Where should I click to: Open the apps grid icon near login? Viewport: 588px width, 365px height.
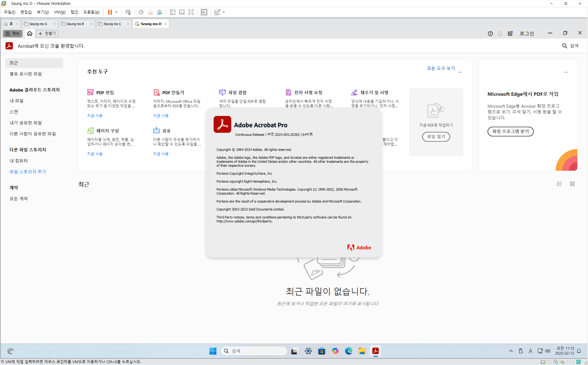tap(510, 34)
